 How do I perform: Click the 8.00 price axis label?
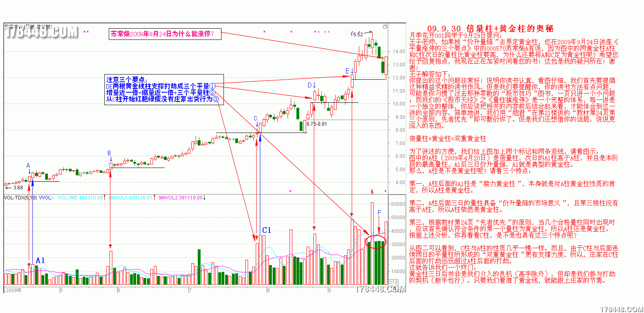pyautogui.click(x=400, y=130)
